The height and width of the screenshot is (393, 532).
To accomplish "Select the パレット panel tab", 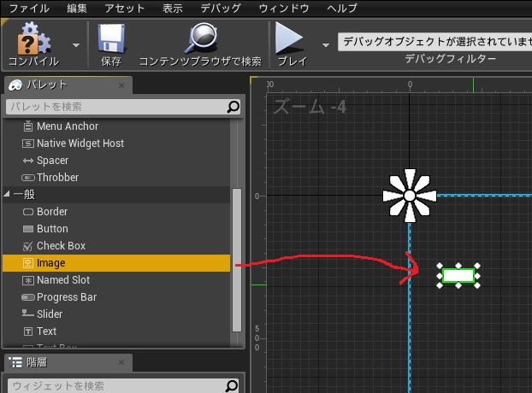I will [68, 85].
